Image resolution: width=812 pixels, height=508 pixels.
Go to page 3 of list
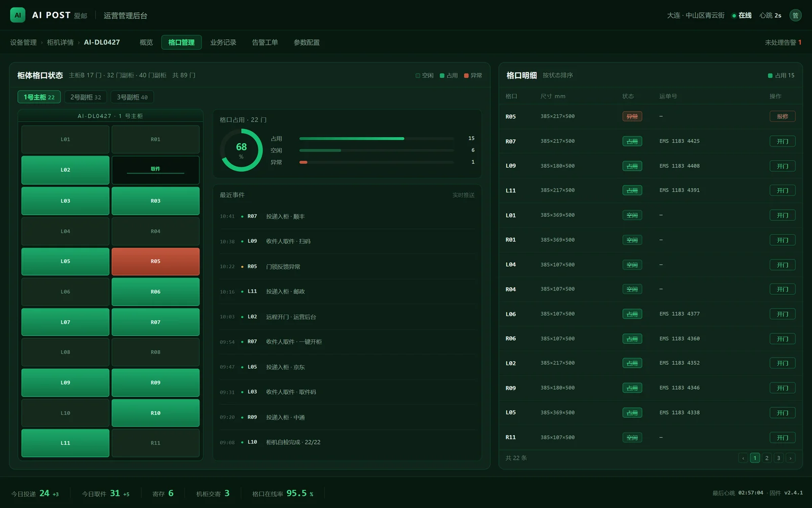[x=779, y=458]
